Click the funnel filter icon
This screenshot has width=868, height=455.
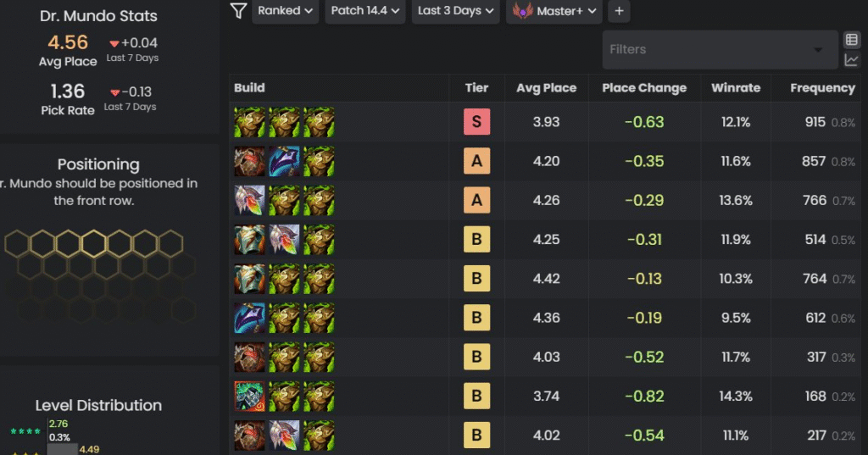(x=238, y=10)
